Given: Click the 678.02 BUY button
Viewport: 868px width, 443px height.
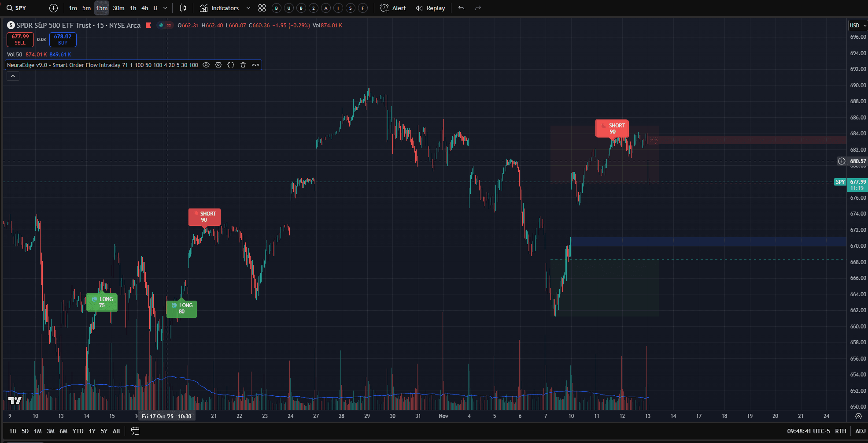Looking at the screenshot, I should tap(63, 40).
